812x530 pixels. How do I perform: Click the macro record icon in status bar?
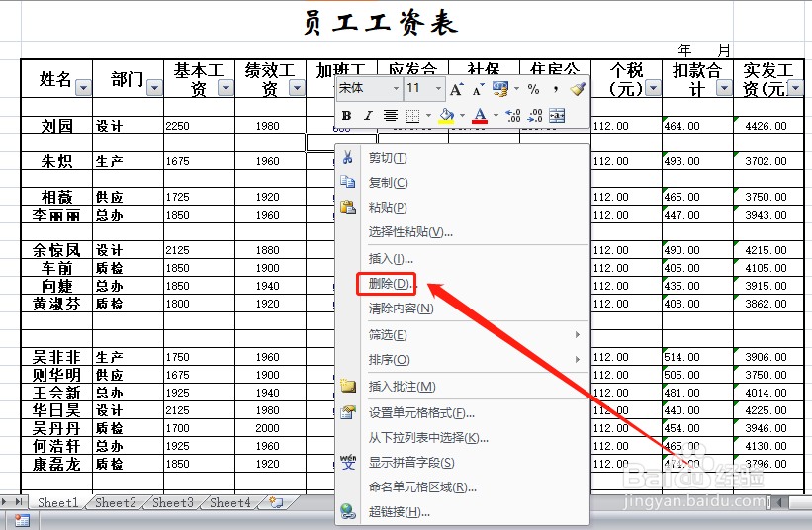[22, 521]
